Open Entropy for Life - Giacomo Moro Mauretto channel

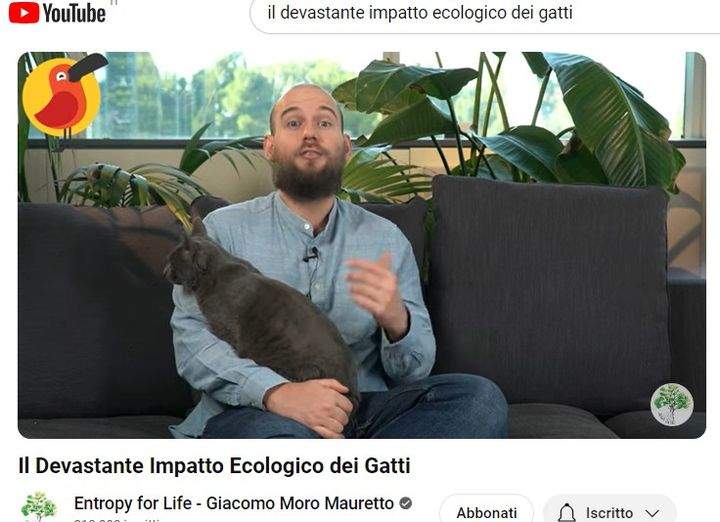coord(234,503)
